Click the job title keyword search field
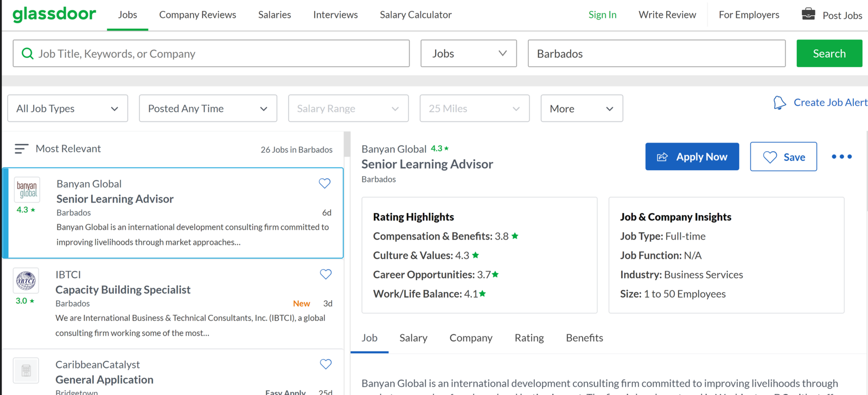Viewport: 868px width, 395px height. (x=211, y=53)
